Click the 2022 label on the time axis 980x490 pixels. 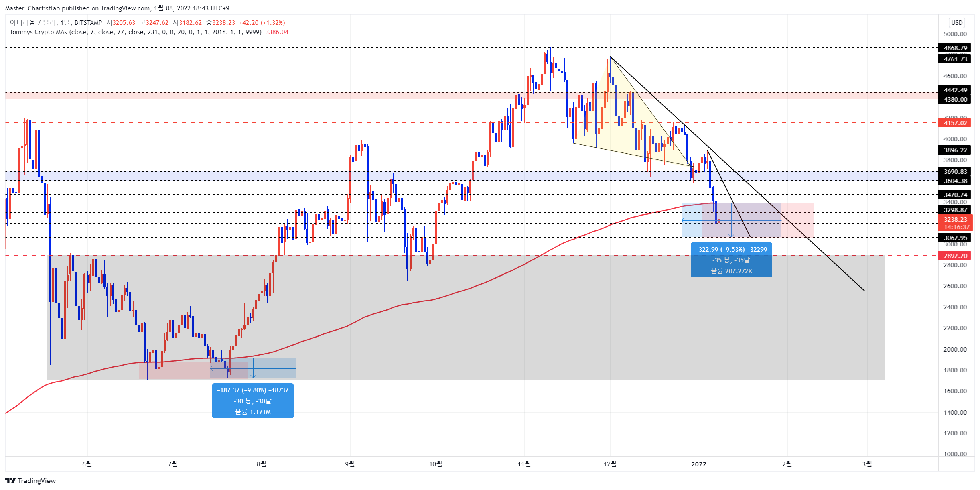(x=699, y=464)
